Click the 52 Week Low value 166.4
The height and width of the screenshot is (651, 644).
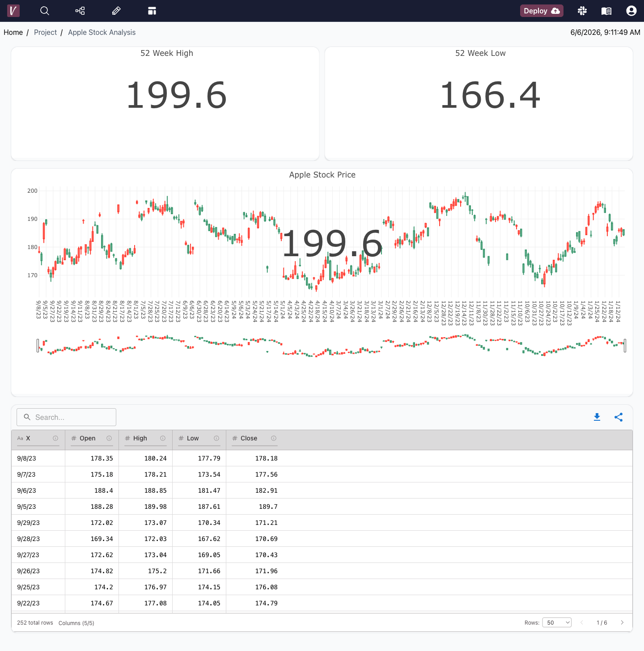pyautogui.click(x=490, y=95)
